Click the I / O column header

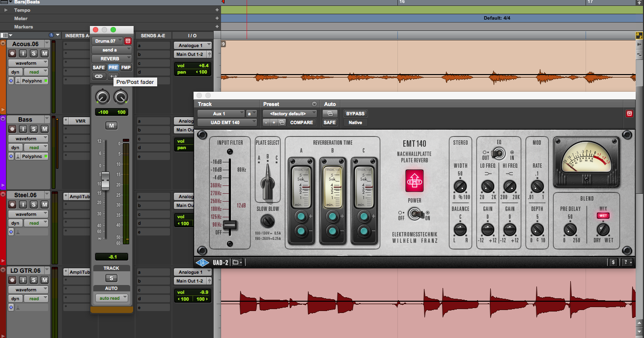[192, 35]
